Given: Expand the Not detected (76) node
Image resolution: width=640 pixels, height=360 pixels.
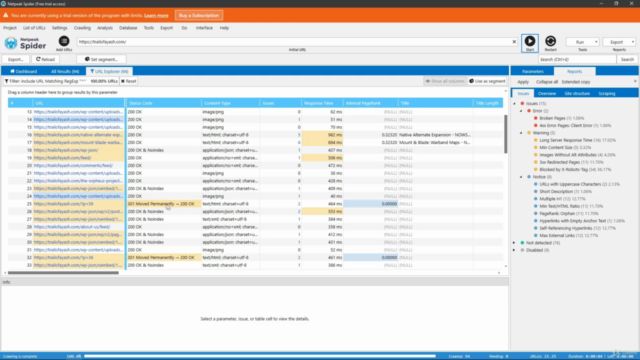Looking at the screenshot, I should [514, 243].
